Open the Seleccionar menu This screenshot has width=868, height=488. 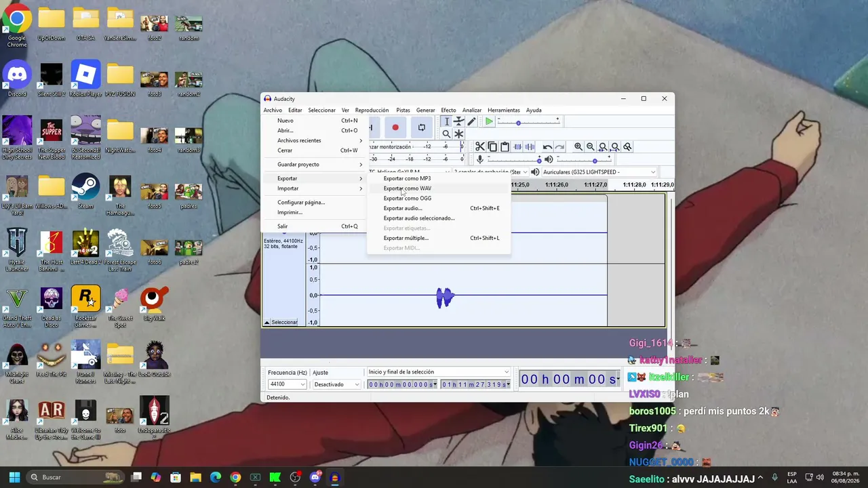321,110
